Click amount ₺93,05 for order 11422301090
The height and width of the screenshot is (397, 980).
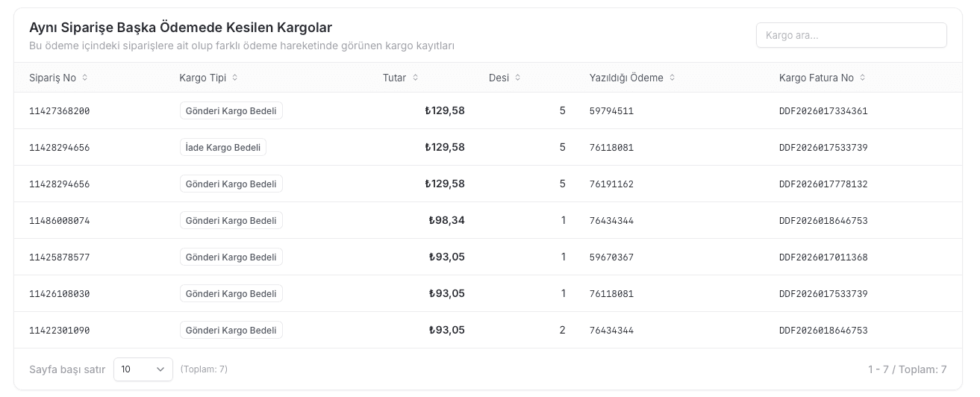point(447,330)
